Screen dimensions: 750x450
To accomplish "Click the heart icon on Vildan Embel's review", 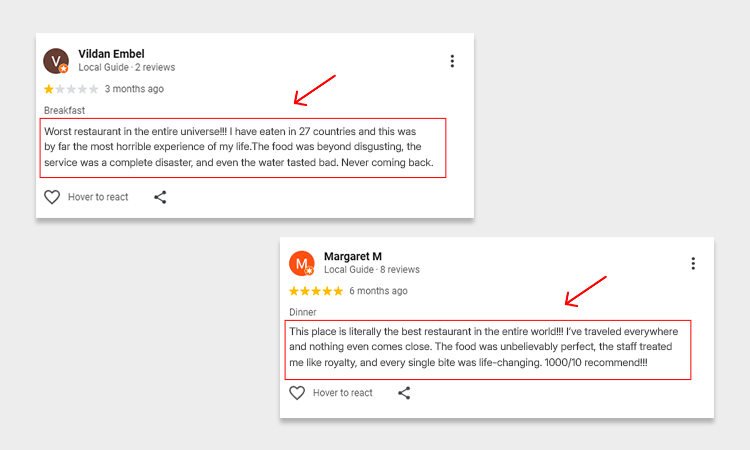I will 52,197.
